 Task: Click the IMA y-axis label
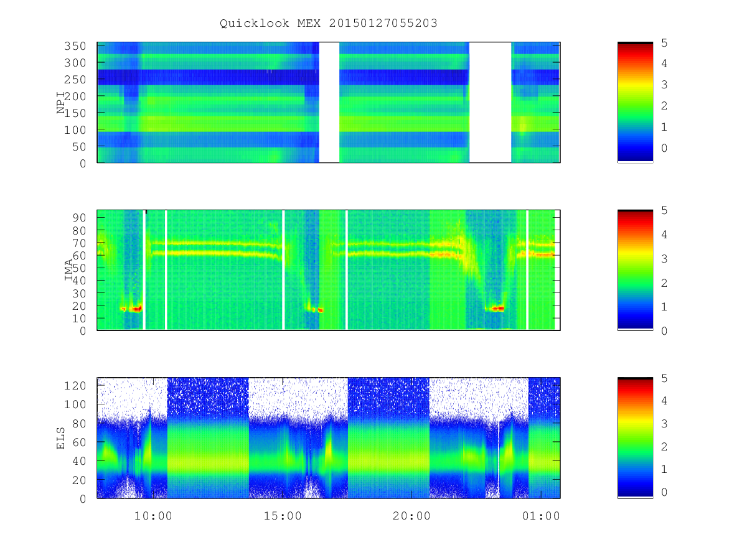pyautogui.click(x=68, y=270)
